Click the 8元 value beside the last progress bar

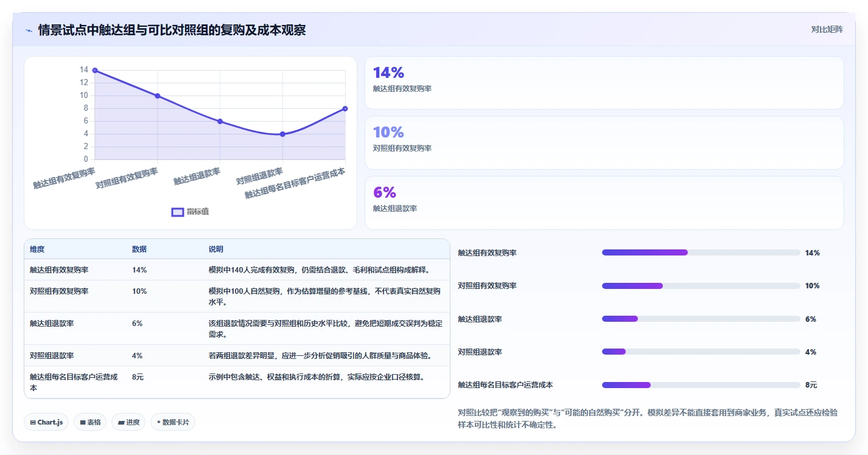(x=811, y=385)
